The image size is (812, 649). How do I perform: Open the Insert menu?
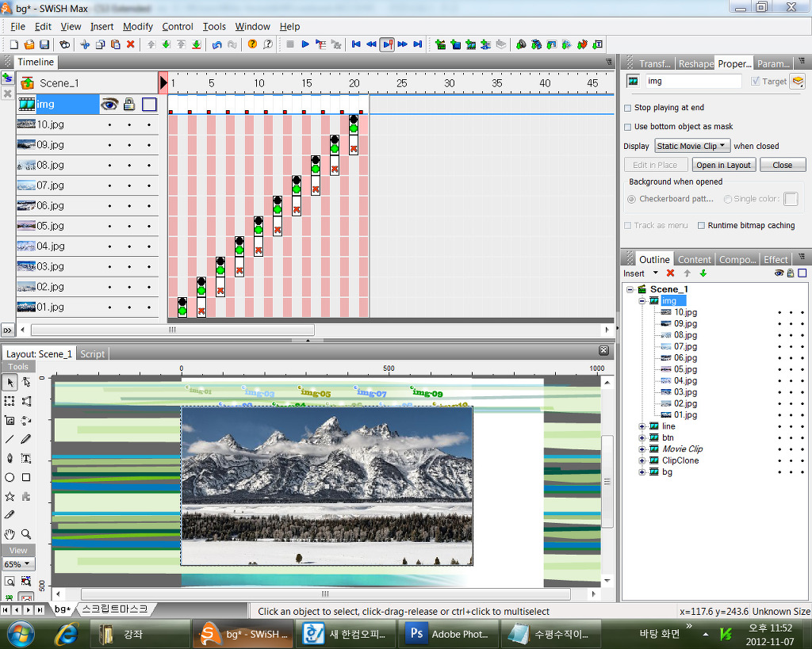click(x=101, y=26)
